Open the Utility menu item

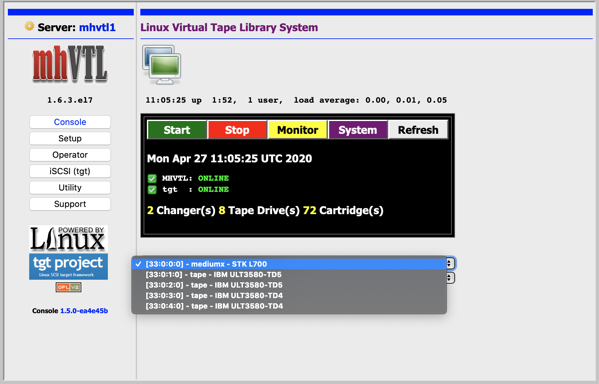tap(70, 188)
